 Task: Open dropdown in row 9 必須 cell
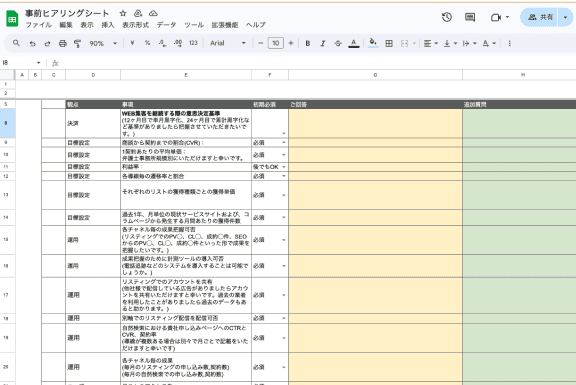(284, 143)
